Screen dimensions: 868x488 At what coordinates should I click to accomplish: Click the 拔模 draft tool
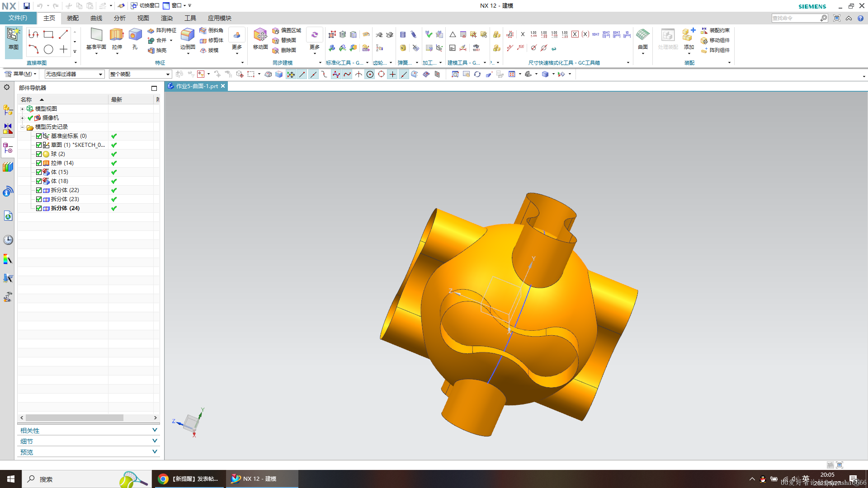(209, 50)
